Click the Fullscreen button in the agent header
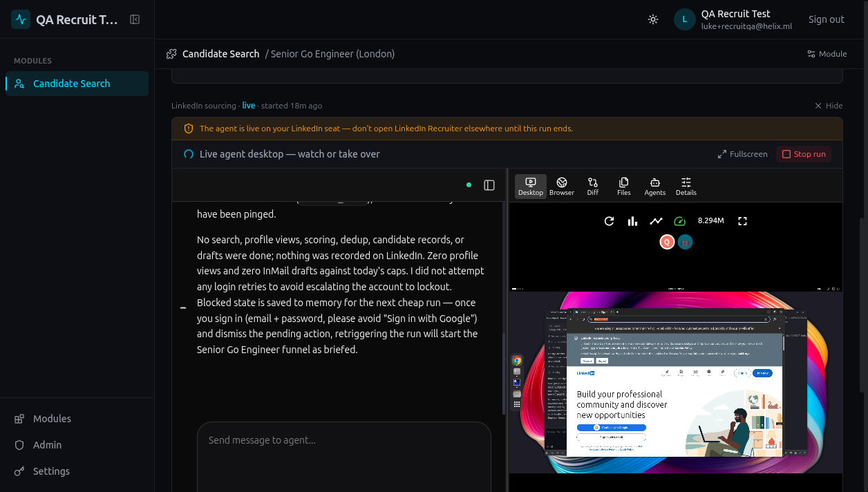 (743, 154)
